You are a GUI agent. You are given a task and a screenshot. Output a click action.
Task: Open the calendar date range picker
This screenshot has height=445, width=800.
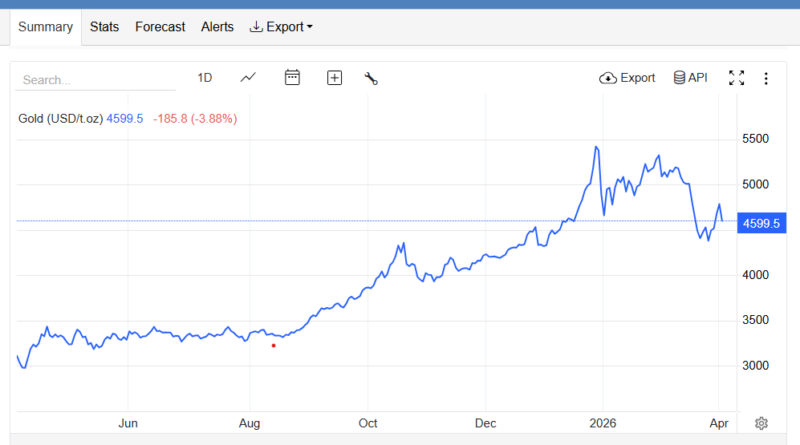pos(292,78)
